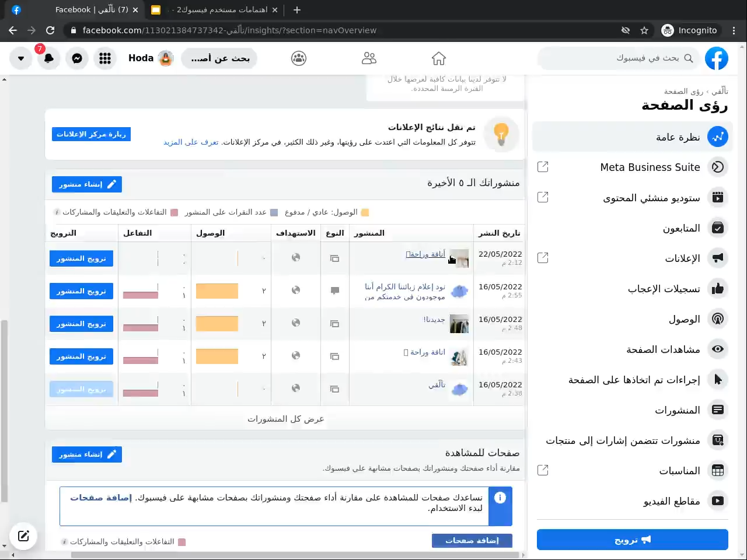
Task: Click the 'المناسبات' events calendar icon
Action: point(718,471)
